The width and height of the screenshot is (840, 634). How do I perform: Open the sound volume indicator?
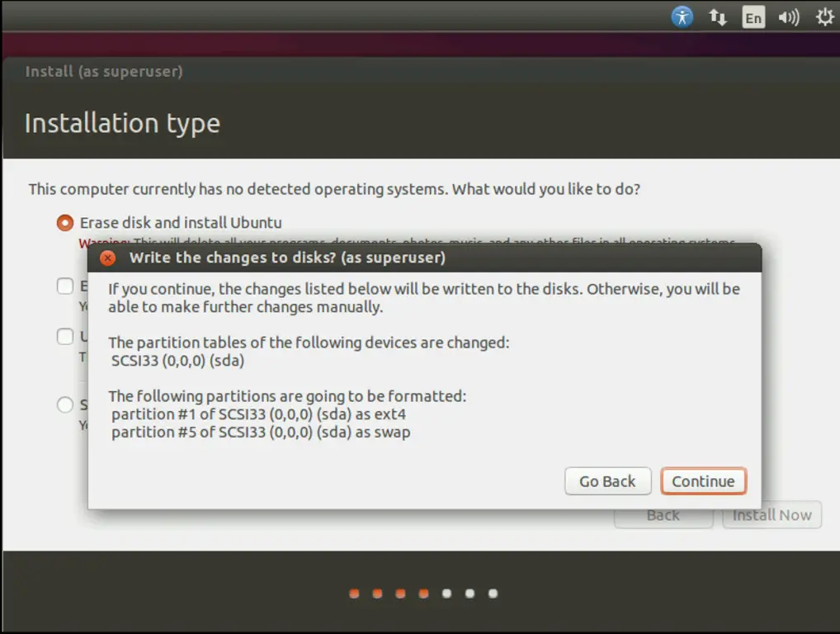[789, 17]
